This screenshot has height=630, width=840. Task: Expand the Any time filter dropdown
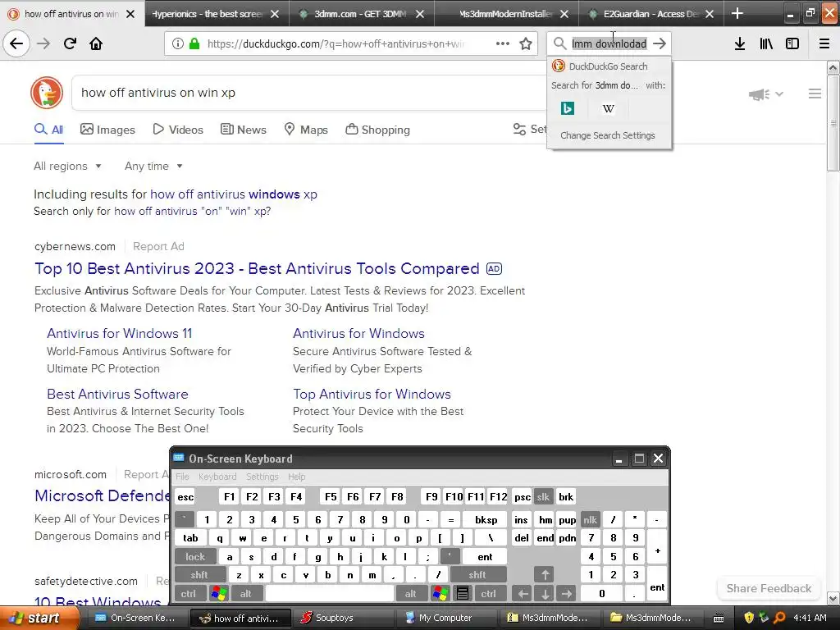tap(153, 166)
